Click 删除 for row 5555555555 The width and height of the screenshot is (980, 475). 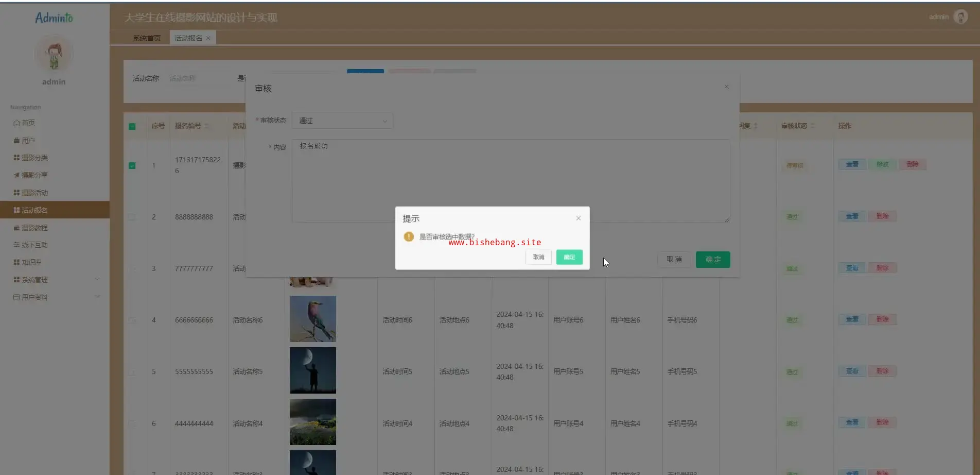click(882, 371)
